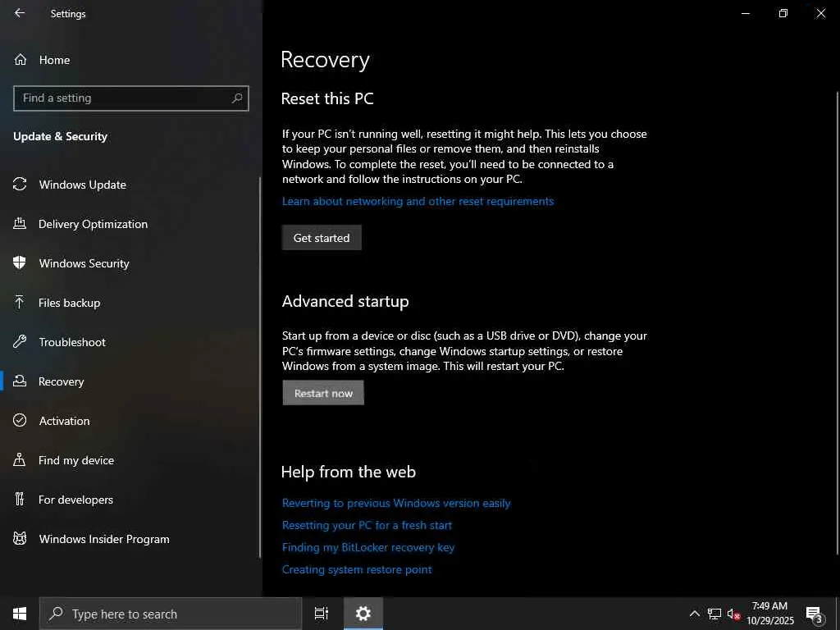
Task: Click the For developers tools icon
Action: click(x=20, y=499)
